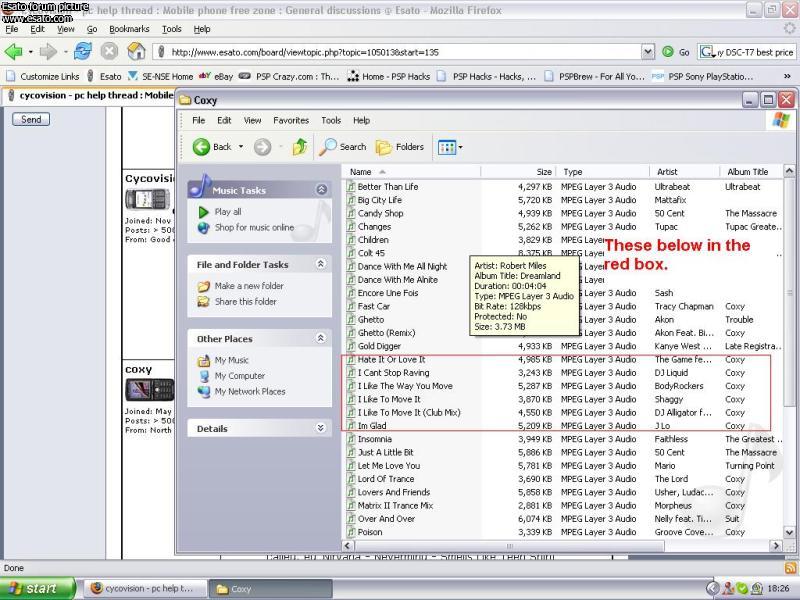
Task: Open My Computer in Other Places
Action: click(x=240, y=376)
